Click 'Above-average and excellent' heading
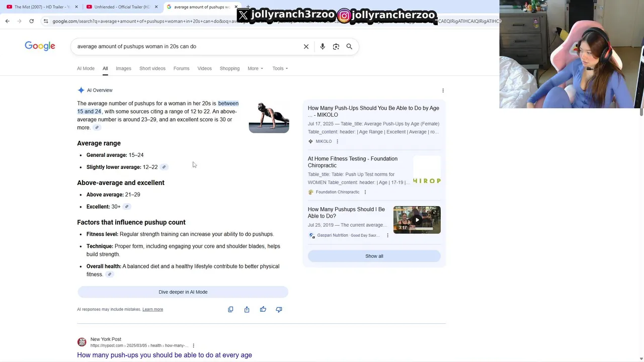The height and width of the screenshot is (362, 644). pyautogui.click(x=121, y=183)
